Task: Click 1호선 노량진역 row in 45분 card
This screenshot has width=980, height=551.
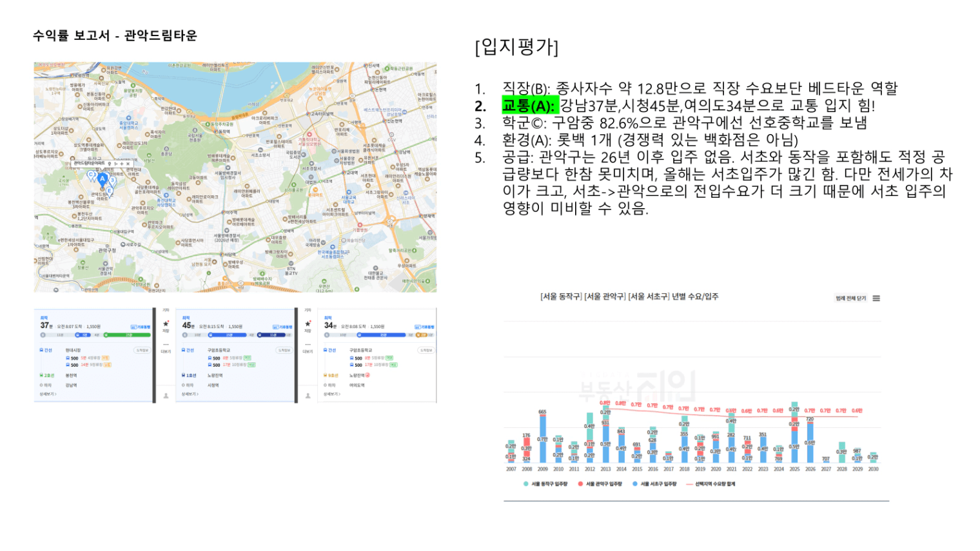Action: click(201, 375)
